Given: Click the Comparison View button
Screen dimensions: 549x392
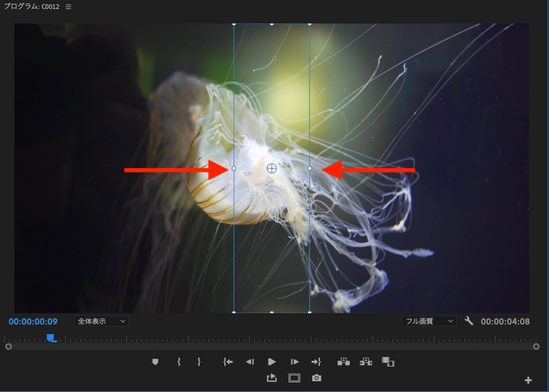Looking at the screenshot, I should pos(388,362).
